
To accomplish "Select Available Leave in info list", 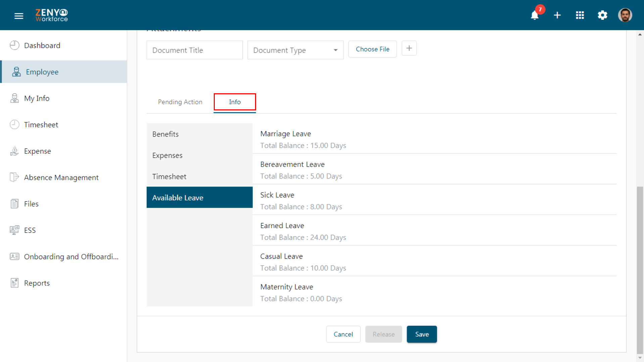I will tap(199, 198).
